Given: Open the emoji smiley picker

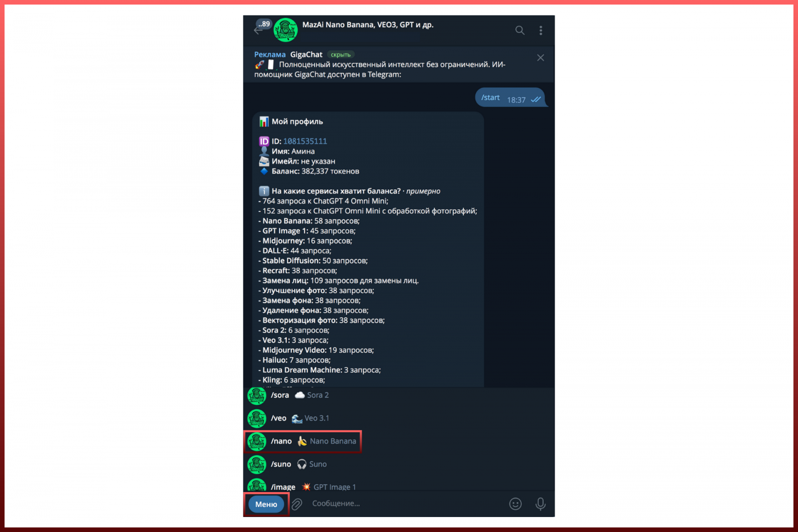Looking at the screenshot, I should pos(515,504).
